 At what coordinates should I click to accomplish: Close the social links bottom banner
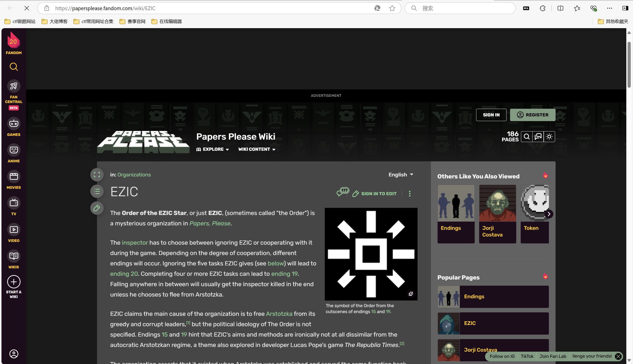pos(618,356)
